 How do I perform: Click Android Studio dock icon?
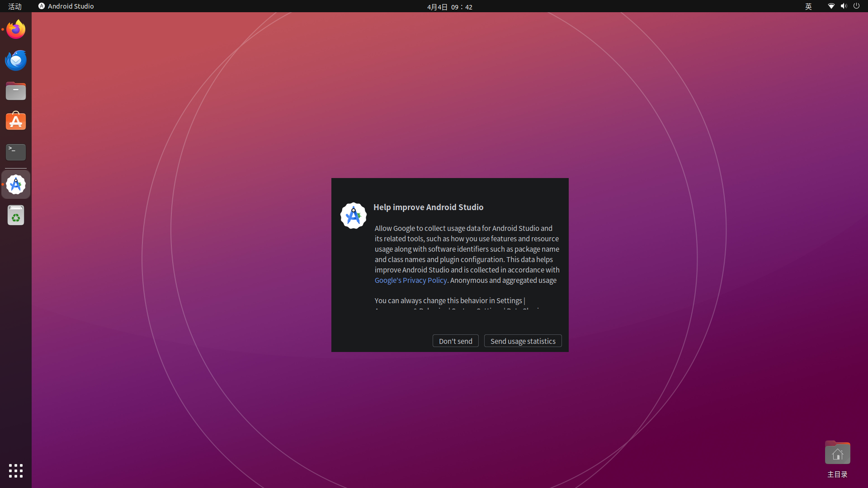pos(16,184)
